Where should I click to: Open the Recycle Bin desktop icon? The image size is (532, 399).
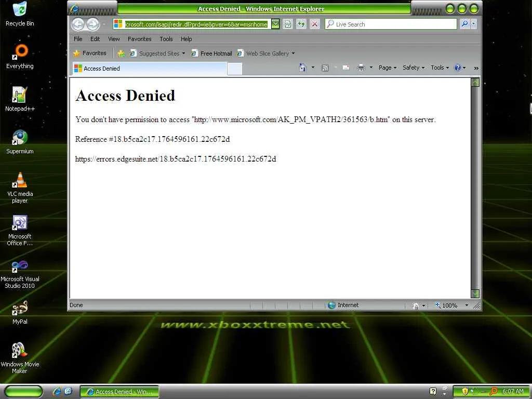(20, 14)
